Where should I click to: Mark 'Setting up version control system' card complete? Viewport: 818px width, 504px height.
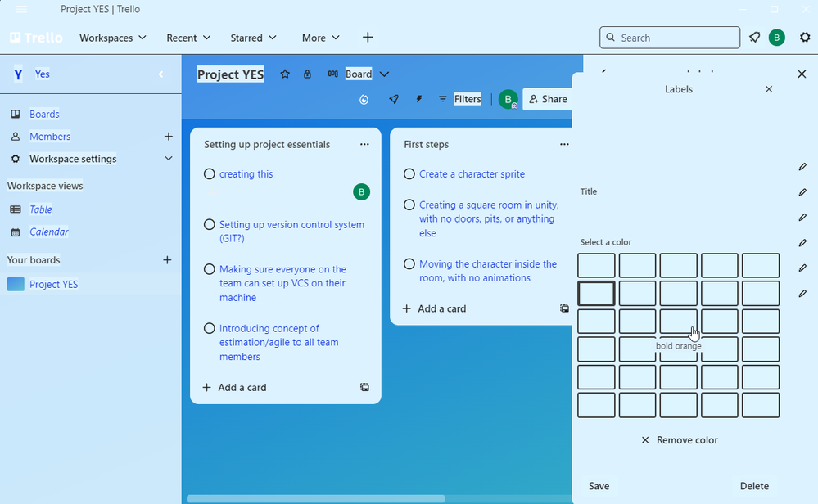(209, 225)
